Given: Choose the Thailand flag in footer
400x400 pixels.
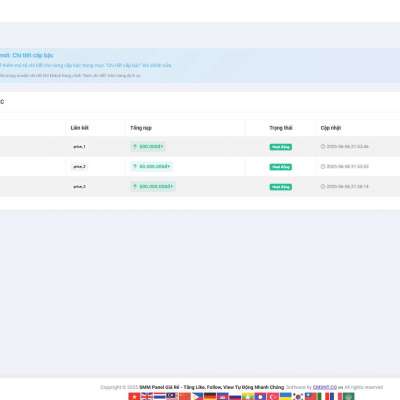Looking at the screenshot, I should tap(159, 396).
